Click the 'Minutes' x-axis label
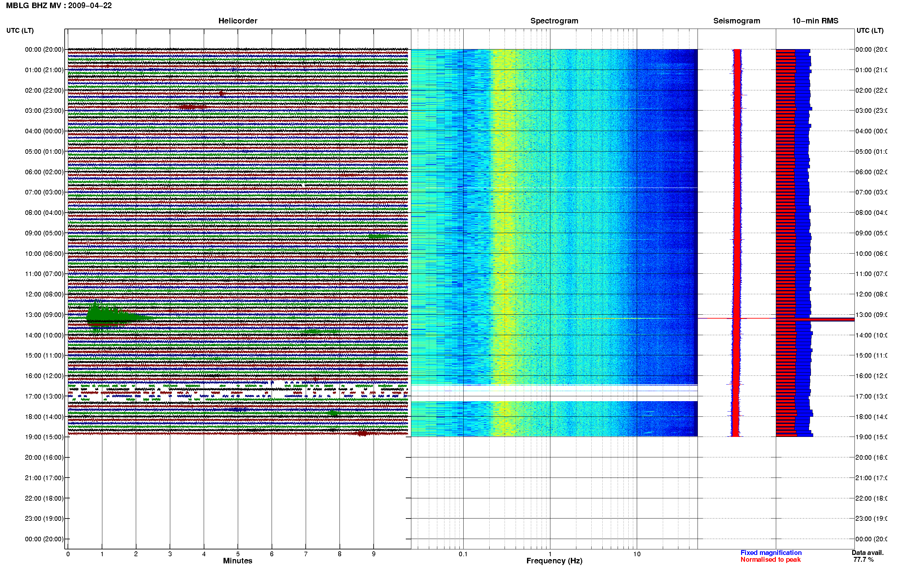Image resolution: width=924 pixels, height=578 pixels. point(237,561)
